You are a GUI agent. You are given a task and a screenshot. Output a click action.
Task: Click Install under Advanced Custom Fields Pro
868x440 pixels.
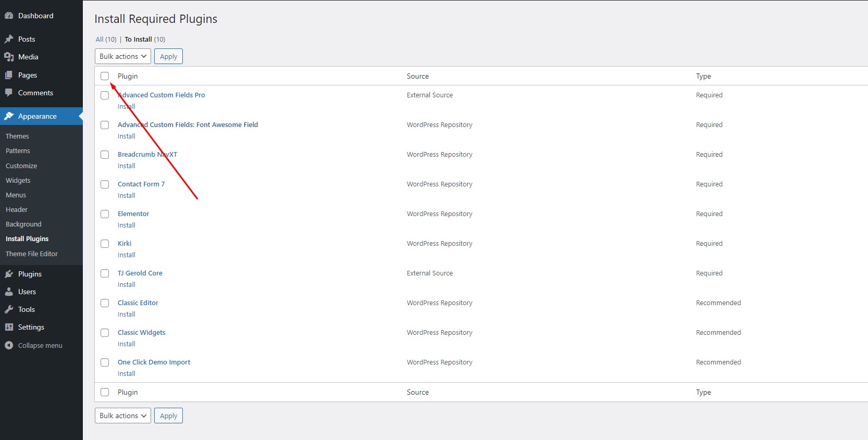[x=127, y=106]
